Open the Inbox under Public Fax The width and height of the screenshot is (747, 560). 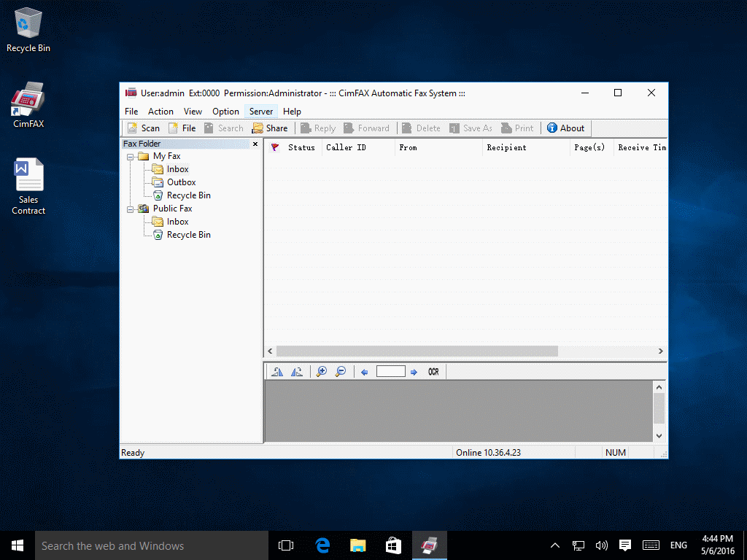pos(177,221)
